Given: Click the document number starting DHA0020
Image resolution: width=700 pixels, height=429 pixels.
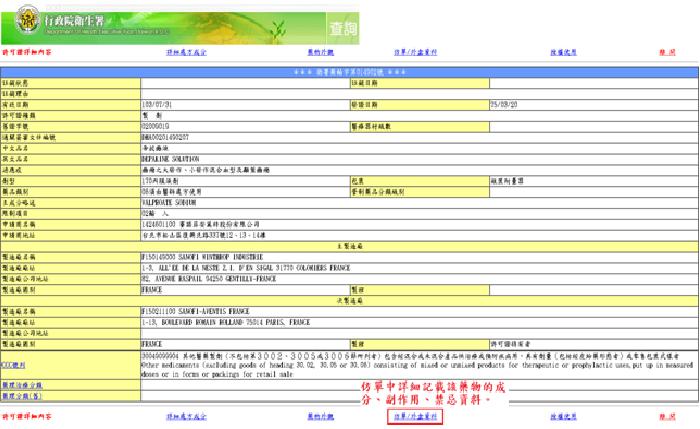Looking at the screenshot, I should point(165,137).
